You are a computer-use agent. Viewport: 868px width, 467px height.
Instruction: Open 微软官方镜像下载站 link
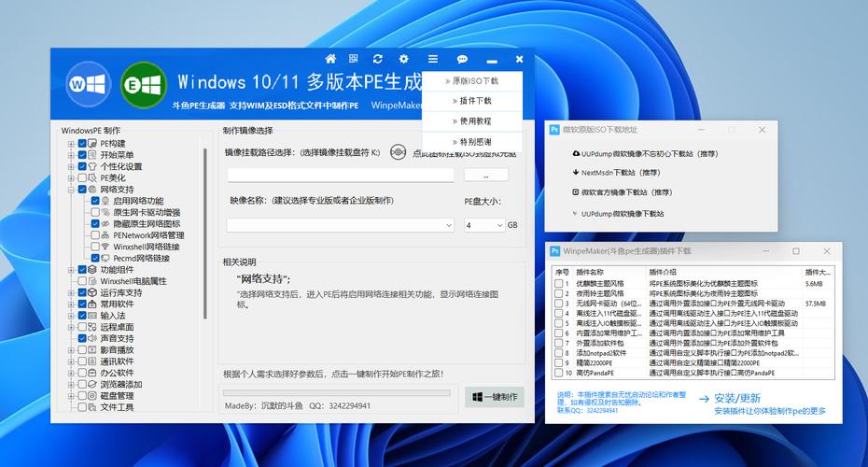pos(623,192)
